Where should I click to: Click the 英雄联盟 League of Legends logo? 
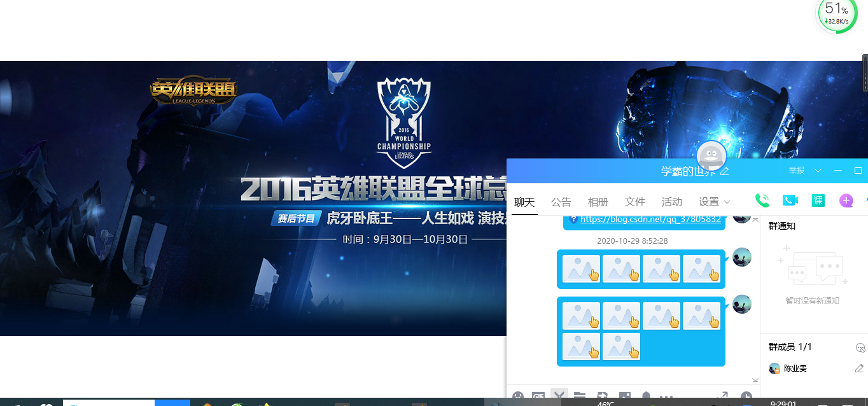coord(193,92)
